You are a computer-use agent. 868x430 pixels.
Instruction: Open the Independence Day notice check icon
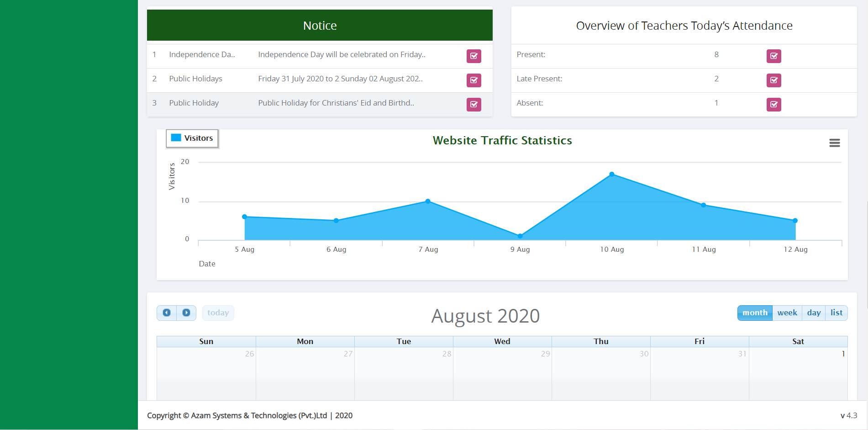(x=473, y=56)
